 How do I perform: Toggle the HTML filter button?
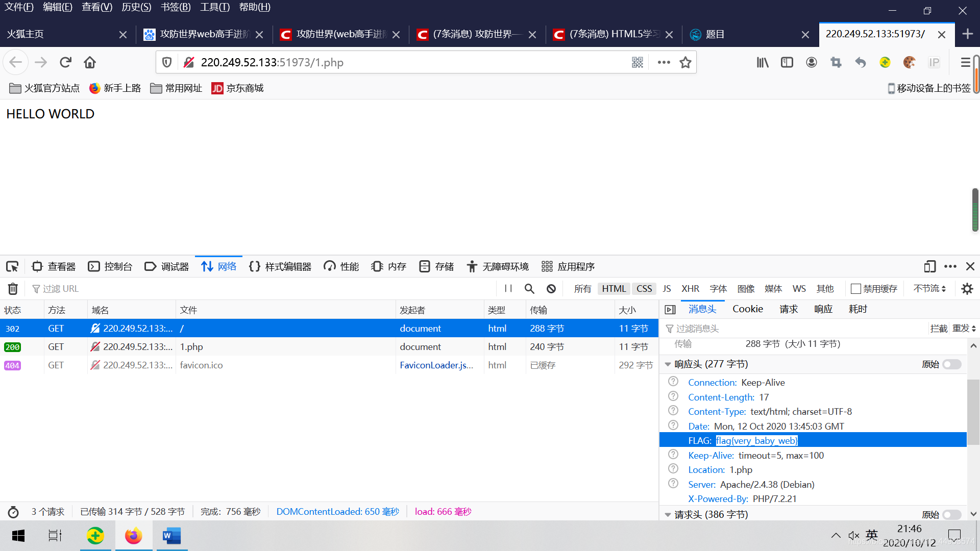[614, 289]
